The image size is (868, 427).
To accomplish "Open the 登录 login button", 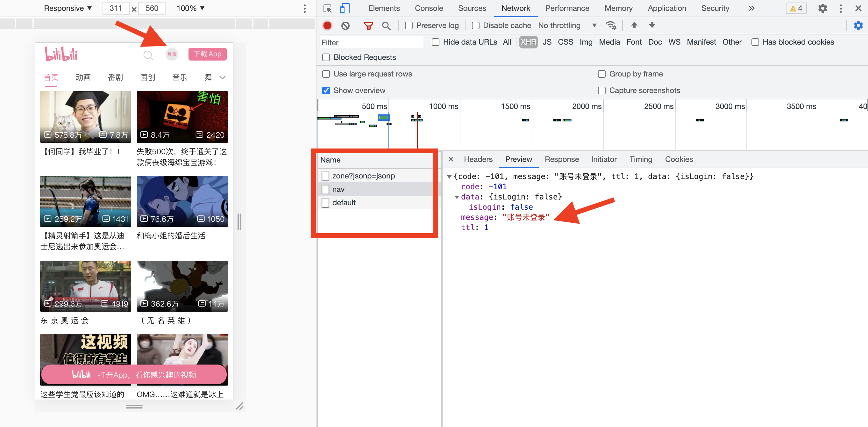I will tap(172, 54).
